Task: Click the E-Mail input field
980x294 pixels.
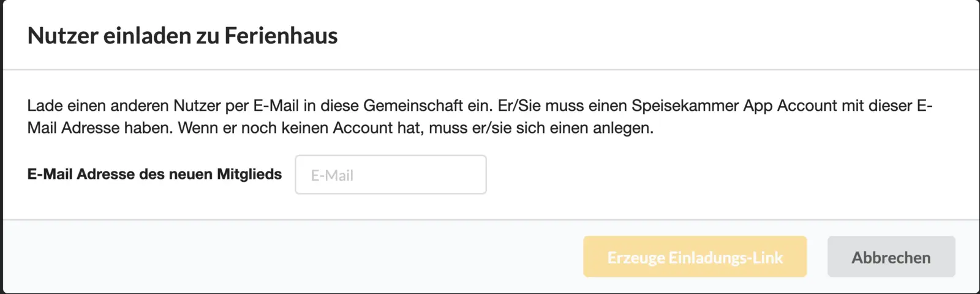Action: click(x=391, y=175)
